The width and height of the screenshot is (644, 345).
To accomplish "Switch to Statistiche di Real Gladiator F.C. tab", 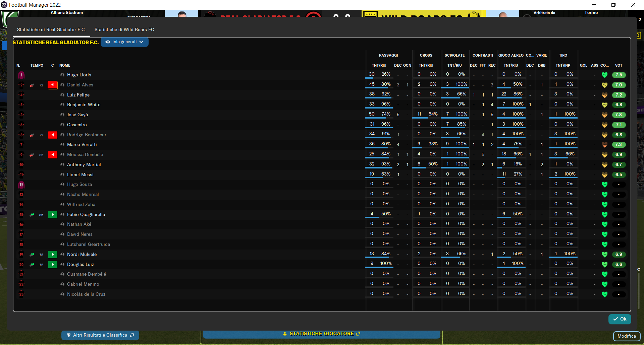I will point(52,29).
